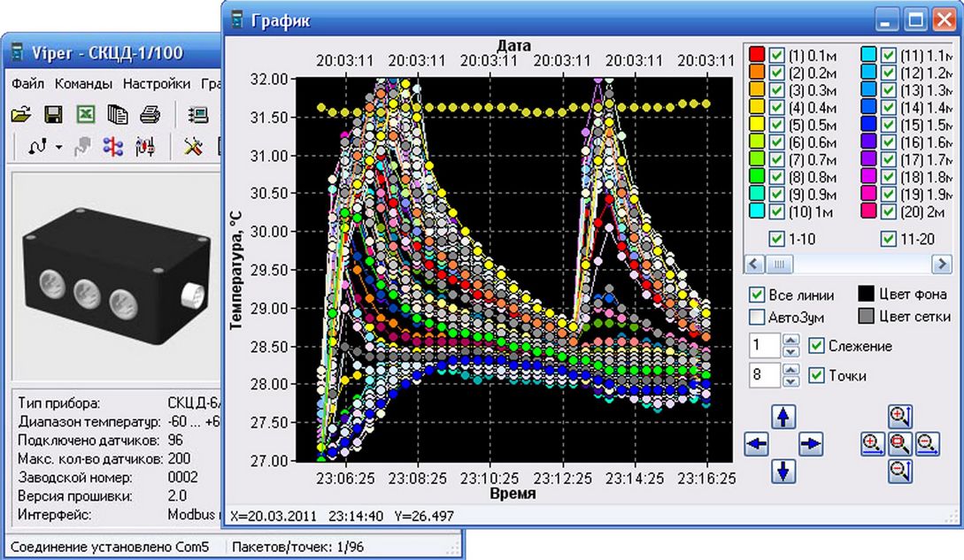The height and width of the screenshot is (560, 964).
Task: Reset zoom with the center magnifier button
Action: pyautogui.click(x=900, y=444)
